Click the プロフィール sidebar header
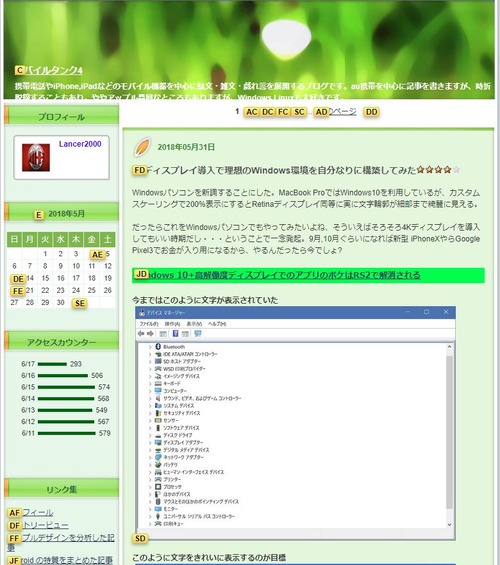The height and width of the screenshot is (565, 500). click(x=61, y=117)
